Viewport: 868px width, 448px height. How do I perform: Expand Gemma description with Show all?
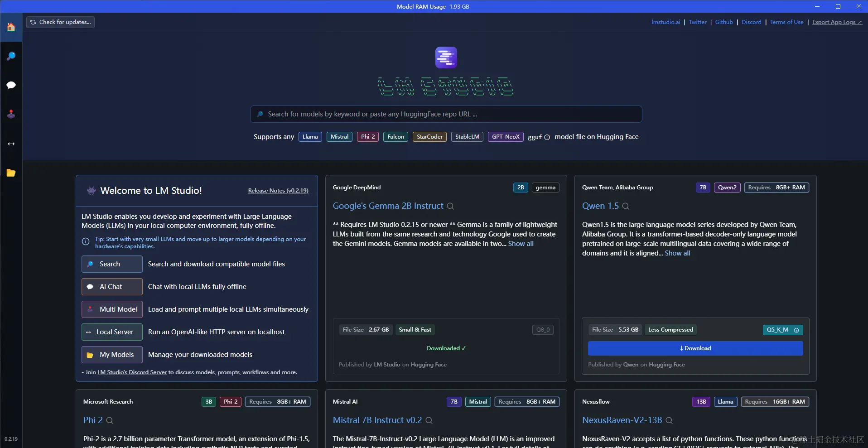521,244
